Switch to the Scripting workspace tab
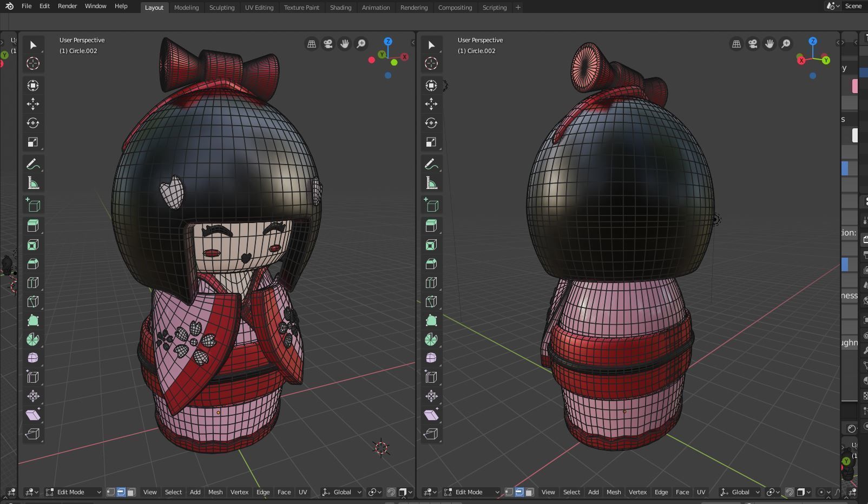Screen dimensions: 868x504 [x=495, y=8]
